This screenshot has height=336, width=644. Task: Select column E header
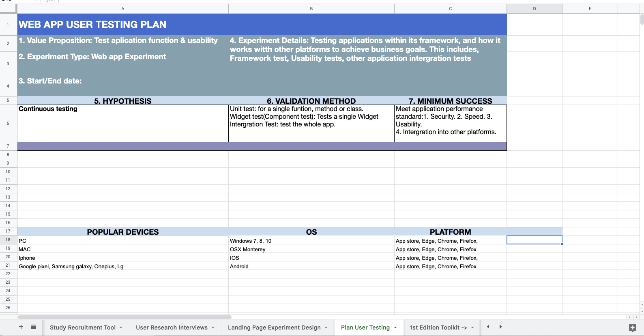[x=590, y=9]
